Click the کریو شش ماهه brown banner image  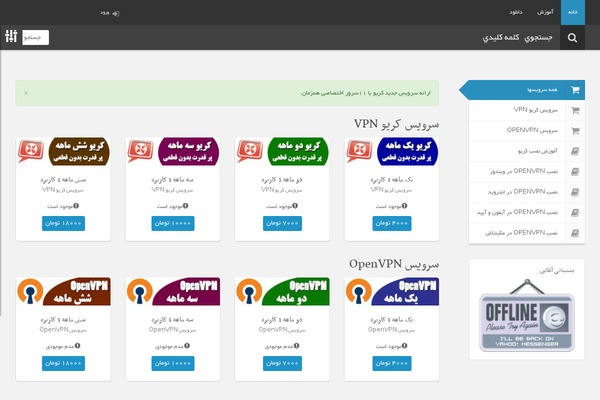click(x=64, y=152)
